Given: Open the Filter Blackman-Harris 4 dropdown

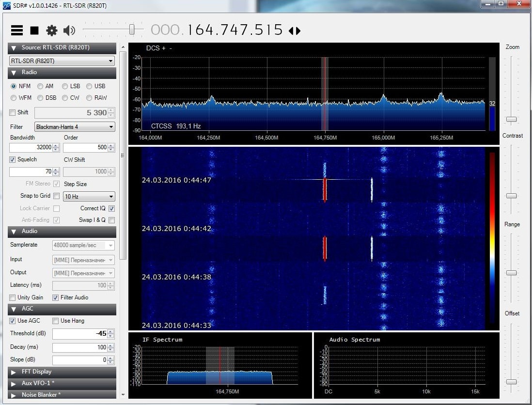Looking at the screenshot, I should point(75,127).
